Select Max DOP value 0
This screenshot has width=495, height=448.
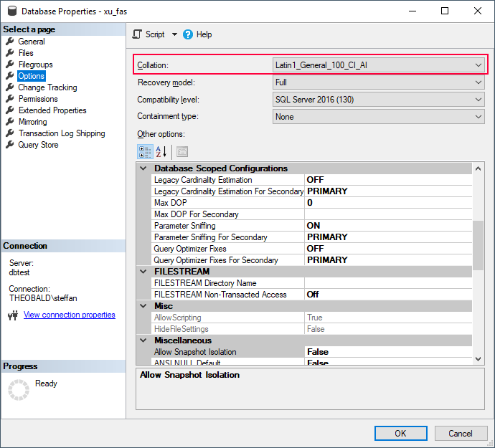388,203
